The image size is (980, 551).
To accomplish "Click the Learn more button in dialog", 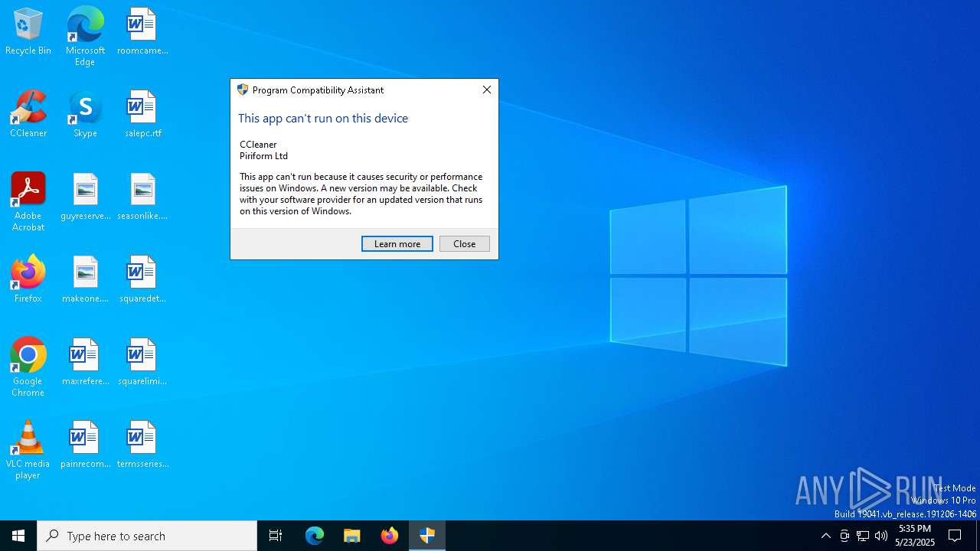I will (x=397, y=243).
